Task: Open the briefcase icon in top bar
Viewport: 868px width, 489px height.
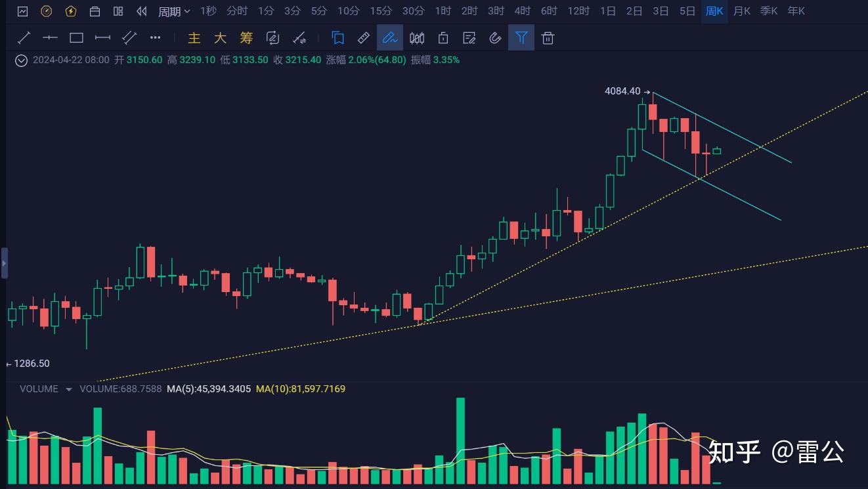Action: tap(95, 11)
